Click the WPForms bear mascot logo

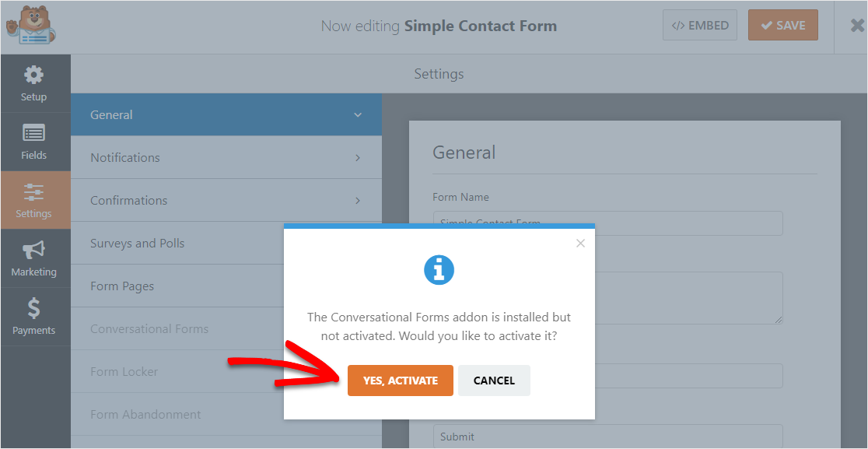[32, 26]
